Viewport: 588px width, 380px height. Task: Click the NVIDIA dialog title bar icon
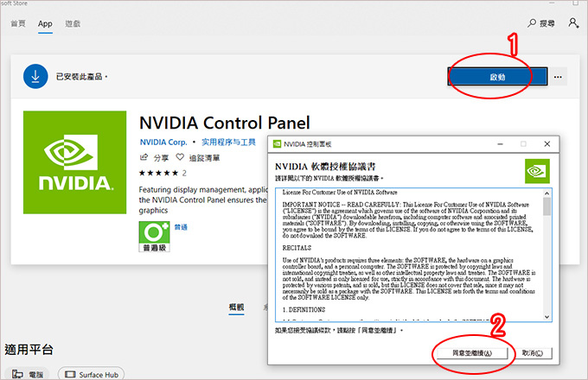tap(277, 144)
